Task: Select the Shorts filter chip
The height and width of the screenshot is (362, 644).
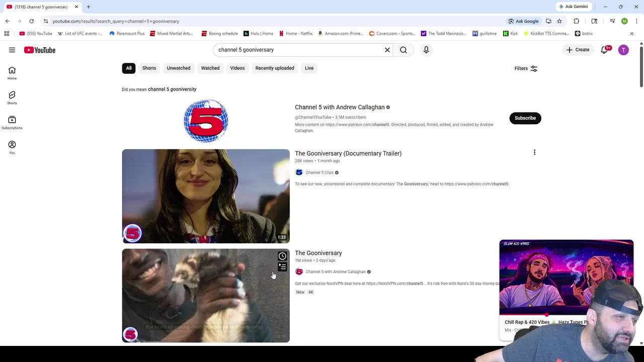Action: [x=149, y=68]
